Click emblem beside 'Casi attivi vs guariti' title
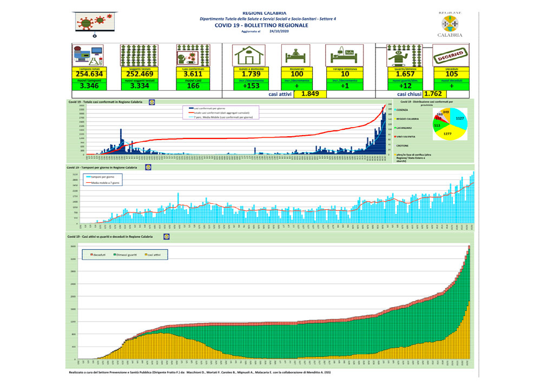554x392 pixels. click(x=167, y=237)
